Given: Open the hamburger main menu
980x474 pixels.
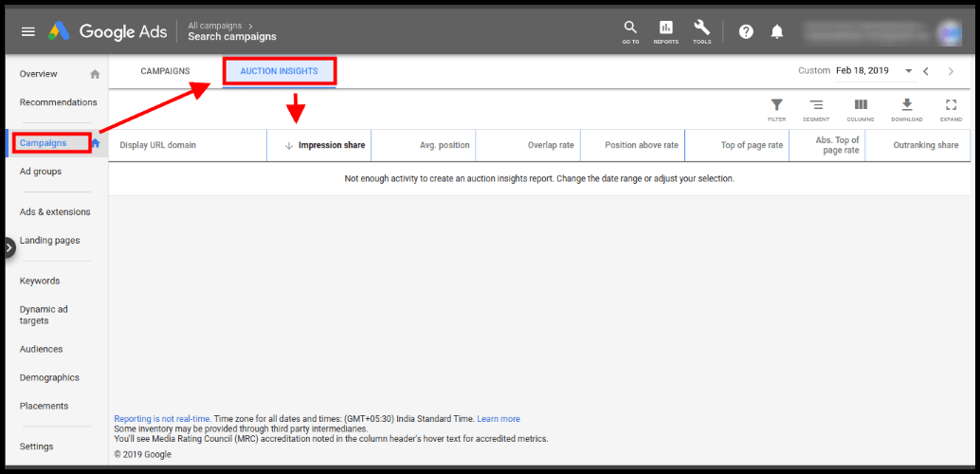Looking at the screenshot, I should [x=28, y=31].
